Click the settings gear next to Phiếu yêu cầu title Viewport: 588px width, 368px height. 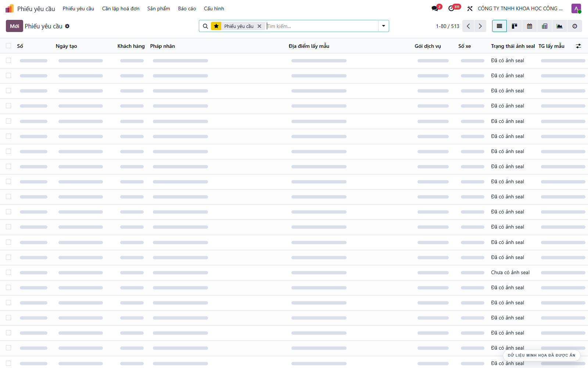click(x=67, y=26)
